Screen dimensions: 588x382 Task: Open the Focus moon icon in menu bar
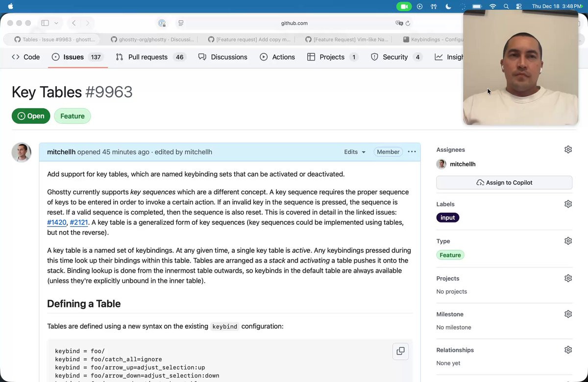[x=448, y=6]
